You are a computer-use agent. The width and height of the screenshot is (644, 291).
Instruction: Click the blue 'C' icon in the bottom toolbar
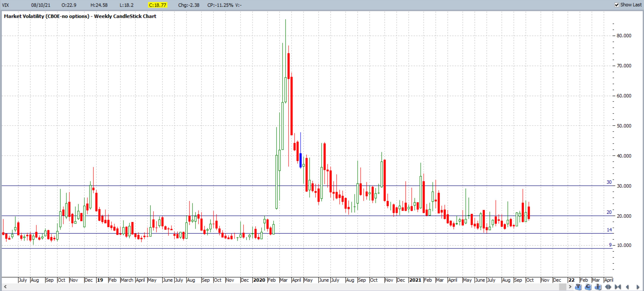click(588, 287)
